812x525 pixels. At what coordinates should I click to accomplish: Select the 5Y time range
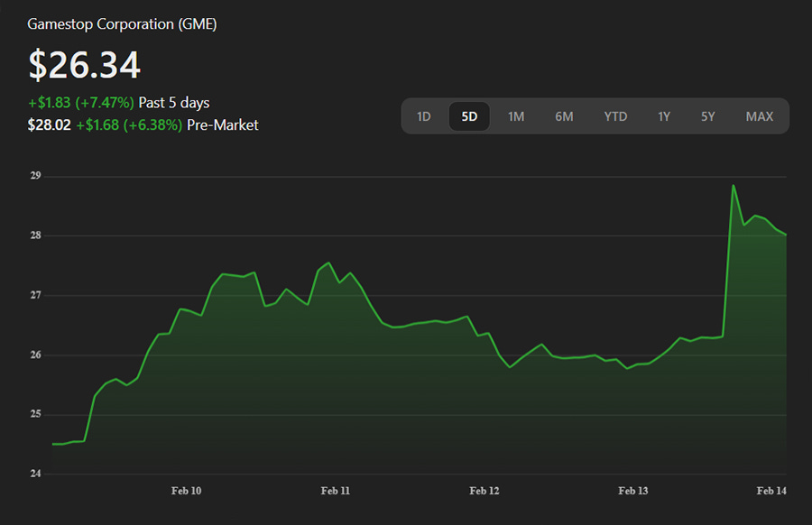coord(708,116)
